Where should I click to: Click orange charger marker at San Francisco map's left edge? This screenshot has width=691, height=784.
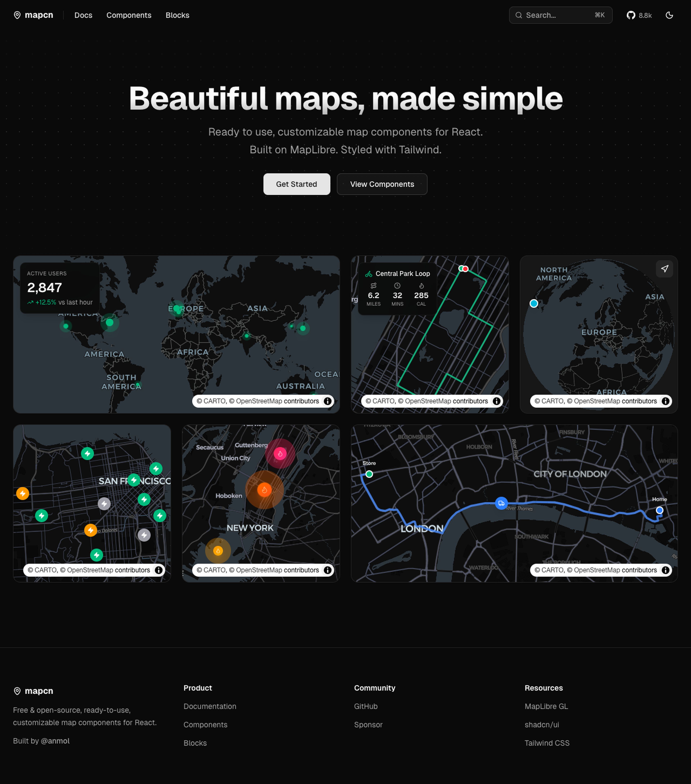click(x=23, y=493)
